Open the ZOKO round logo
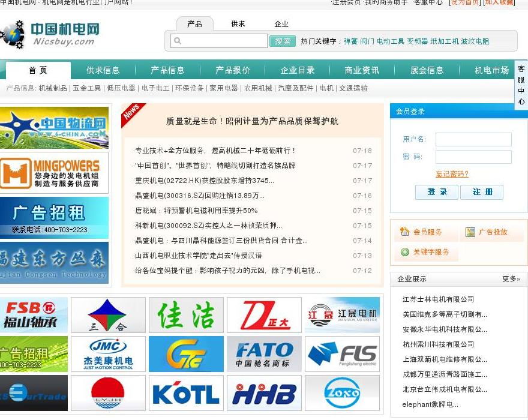528x420 pixels. tap(343, 393)
